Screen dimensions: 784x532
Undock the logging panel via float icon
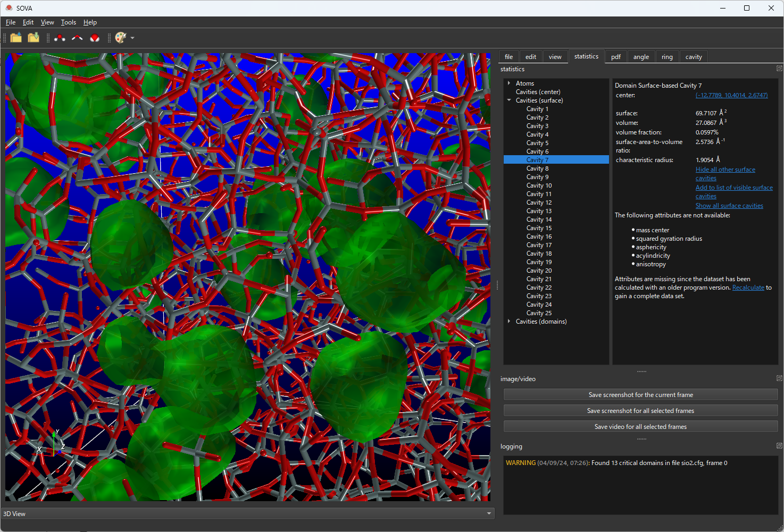[x=779, y=446]
